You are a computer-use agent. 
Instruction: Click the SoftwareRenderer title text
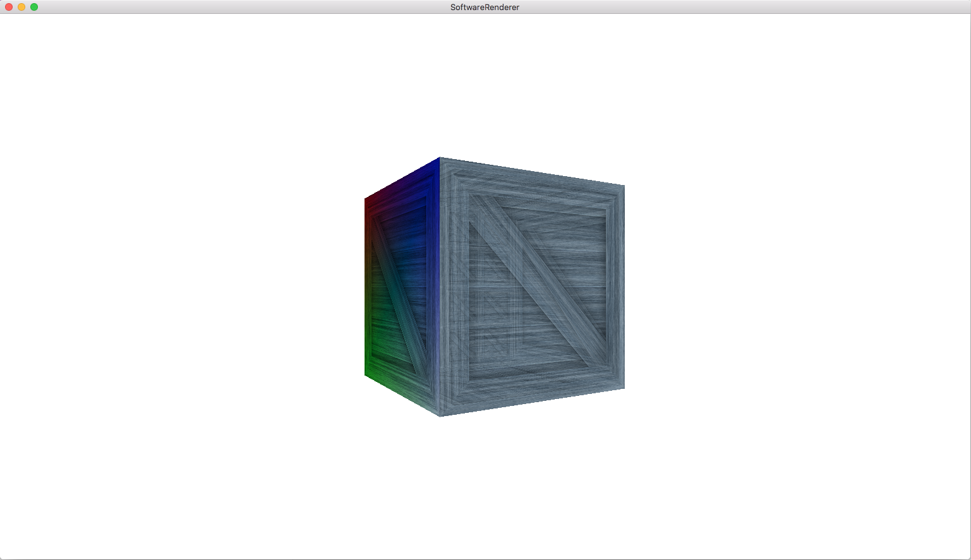(485, 8)
